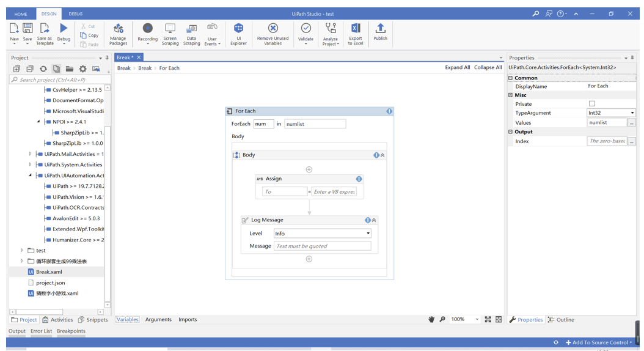Screen dimensions: 644x351
Task: Toggle pan mode hand icon
Action: pos(431,319)
